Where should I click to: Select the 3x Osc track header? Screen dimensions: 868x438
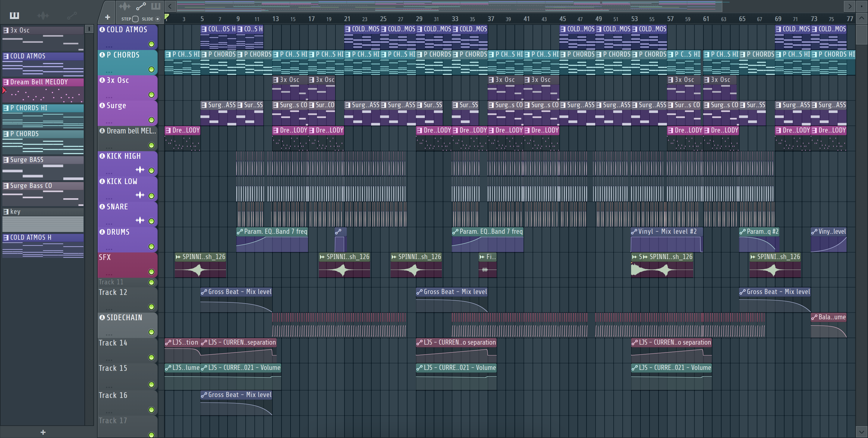(x=127, y=88)
